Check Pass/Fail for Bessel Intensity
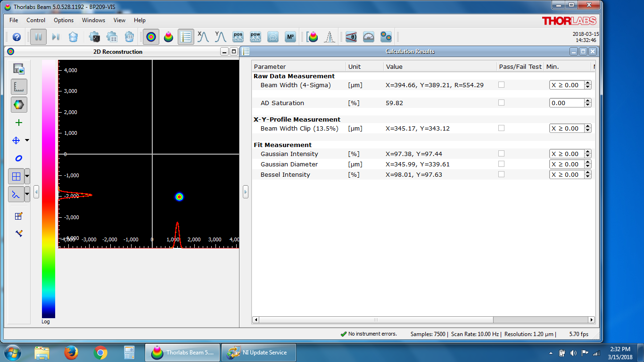The image size is (644, 362). [501, 174]
